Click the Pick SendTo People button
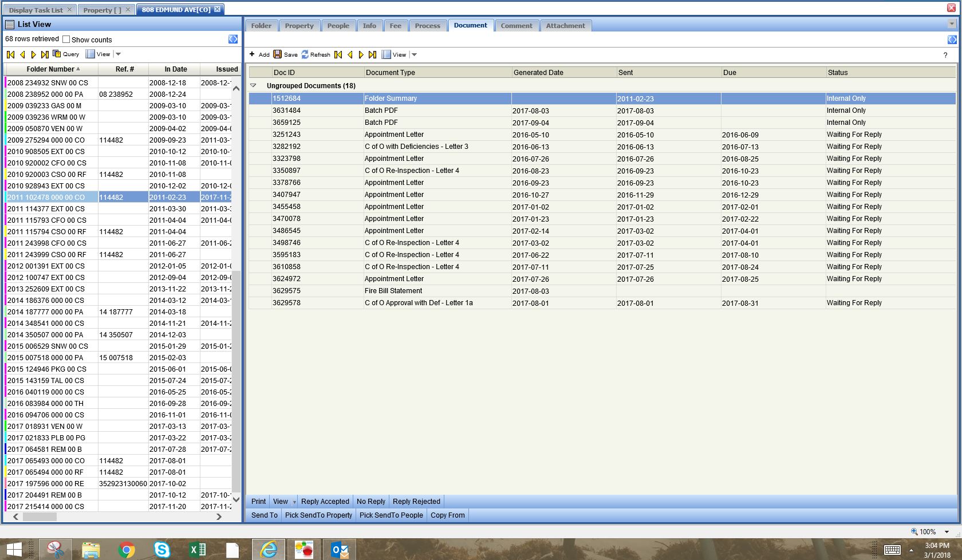The image size is (962, 560). [391, 515]
